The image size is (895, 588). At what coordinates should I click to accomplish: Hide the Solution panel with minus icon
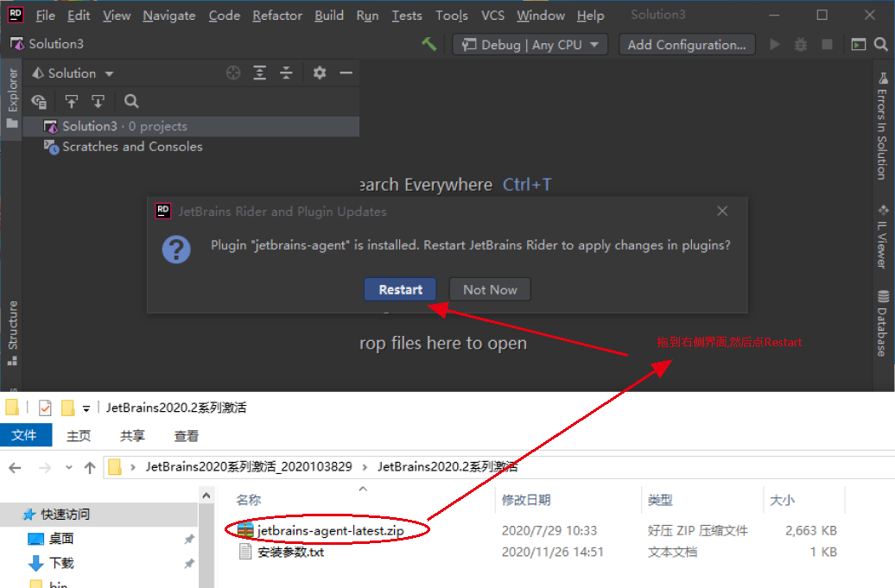pyautogui.click(x=346, y=73)
